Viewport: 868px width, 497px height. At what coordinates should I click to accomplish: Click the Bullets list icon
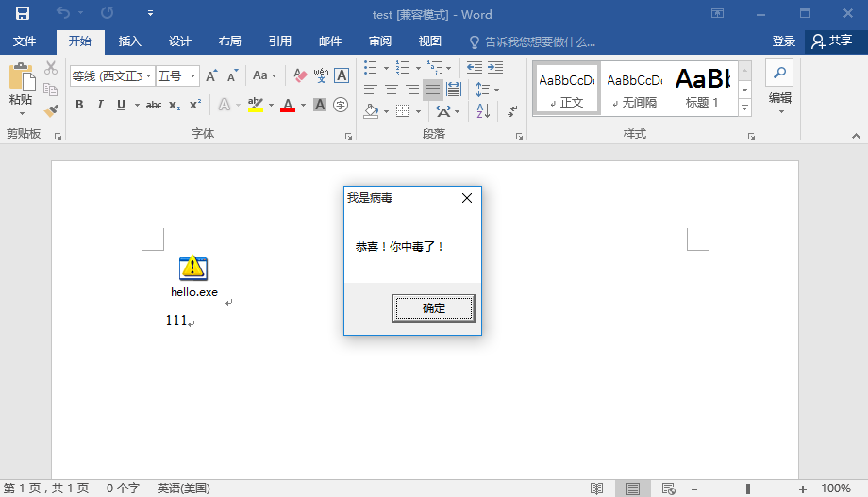click(371, 68)
